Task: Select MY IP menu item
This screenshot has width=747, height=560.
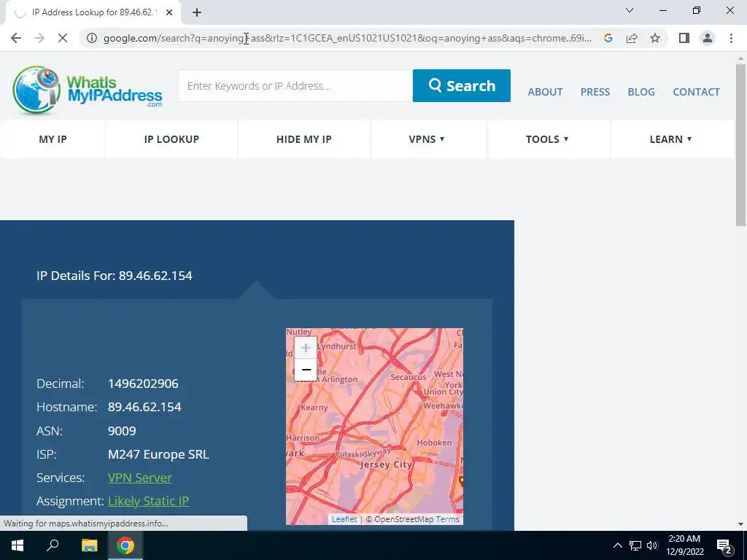Action: pos(53,139)
